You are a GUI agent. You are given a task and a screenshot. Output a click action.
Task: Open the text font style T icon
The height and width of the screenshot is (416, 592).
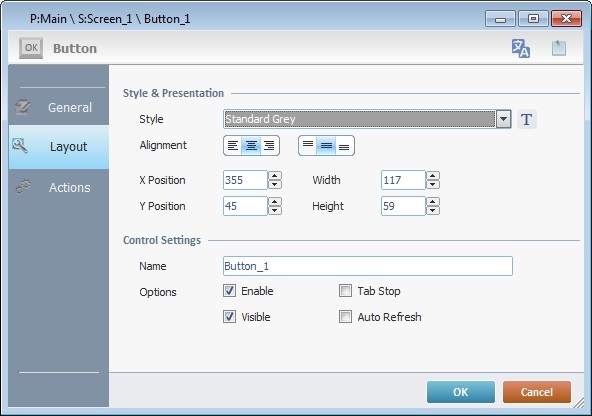click(x=527, y=120)
